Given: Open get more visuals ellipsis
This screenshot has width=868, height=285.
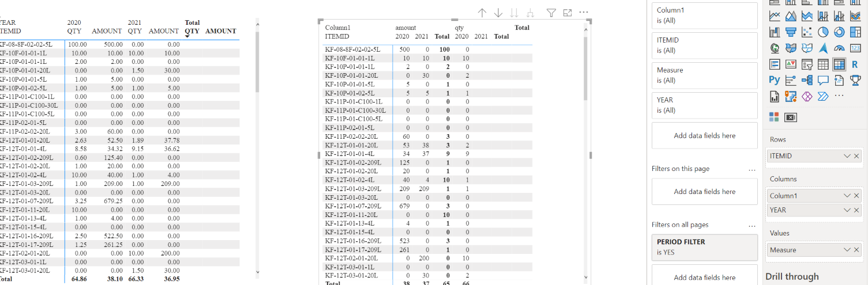Looking at the screenshot, I should 839,95.
